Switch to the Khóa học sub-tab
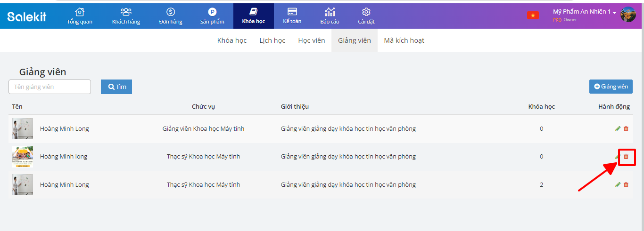 click(x=232, y=40)
